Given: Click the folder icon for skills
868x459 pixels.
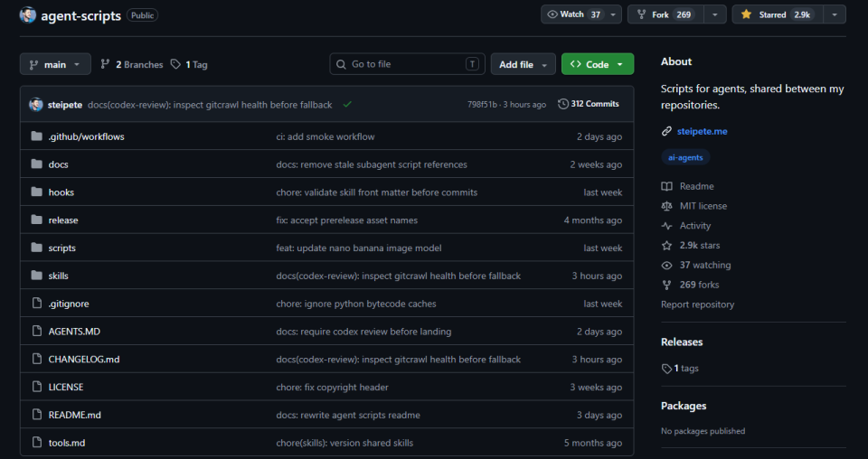Looking at the screenshot, I should tap(36, 275).
